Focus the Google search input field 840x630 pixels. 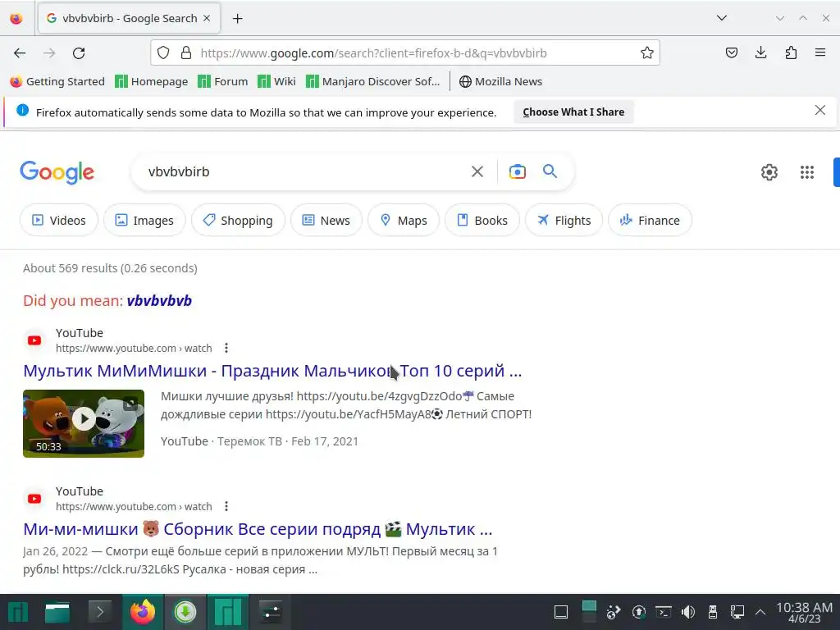pos(303,171)
